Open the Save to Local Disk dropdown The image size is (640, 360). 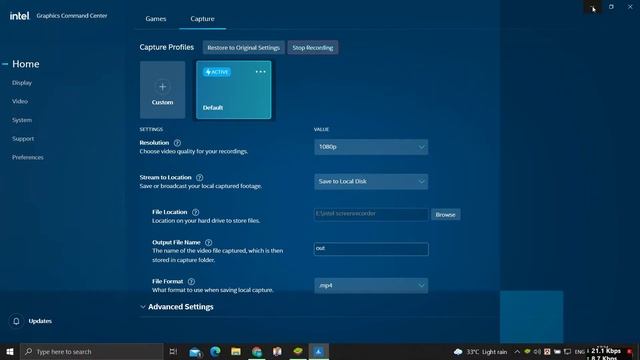click(x=371, y=182)
